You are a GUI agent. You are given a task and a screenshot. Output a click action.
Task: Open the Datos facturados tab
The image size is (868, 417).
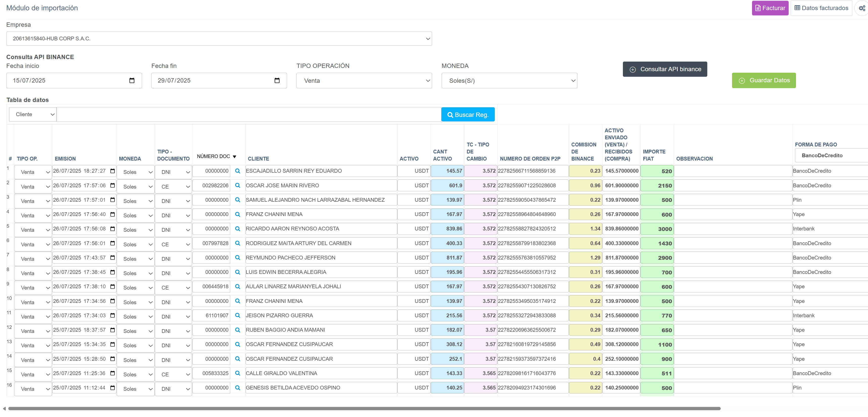[x=821, y=8]
